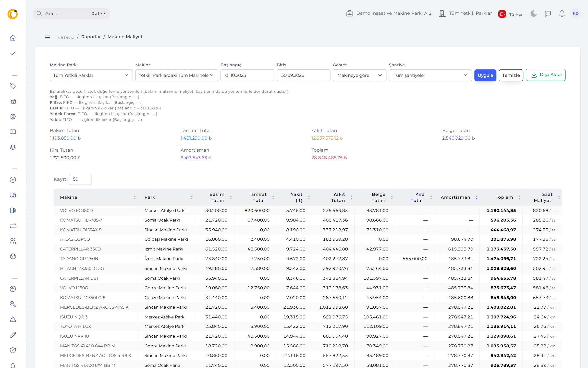Click the truck icon in sidebar
The height and width of the screenshot is (368, 588).
[13, 195]
